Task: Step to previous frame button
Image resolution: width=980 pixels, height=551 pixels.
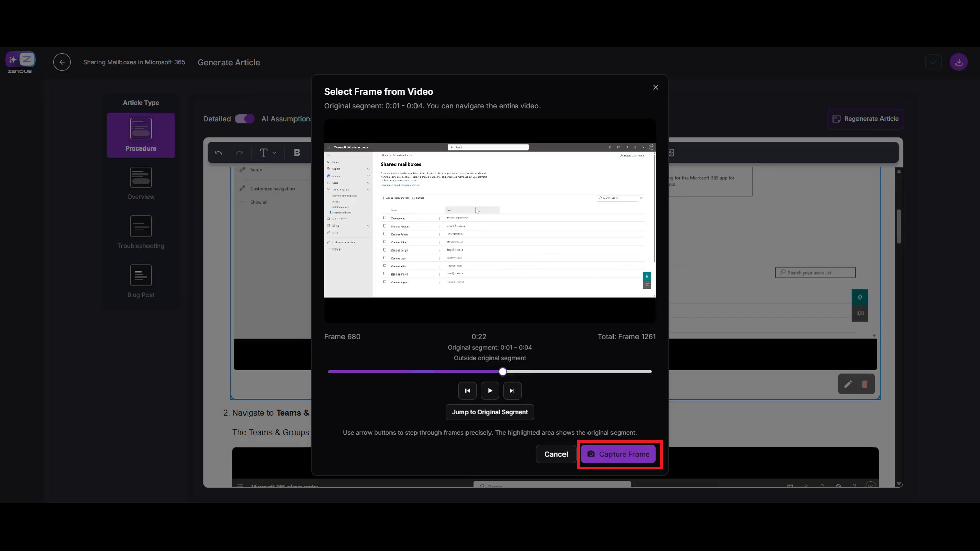Action: click(x=467, y=391)
